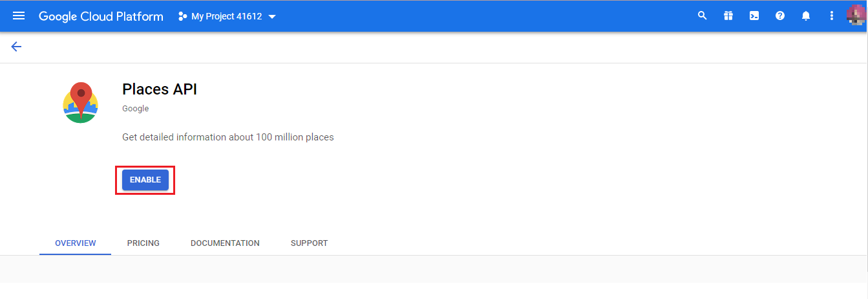The width and height of the screenshot is (868, 299).
Task: Activate Cloud Shell terminal icon
Action: (x=754, y=16)
